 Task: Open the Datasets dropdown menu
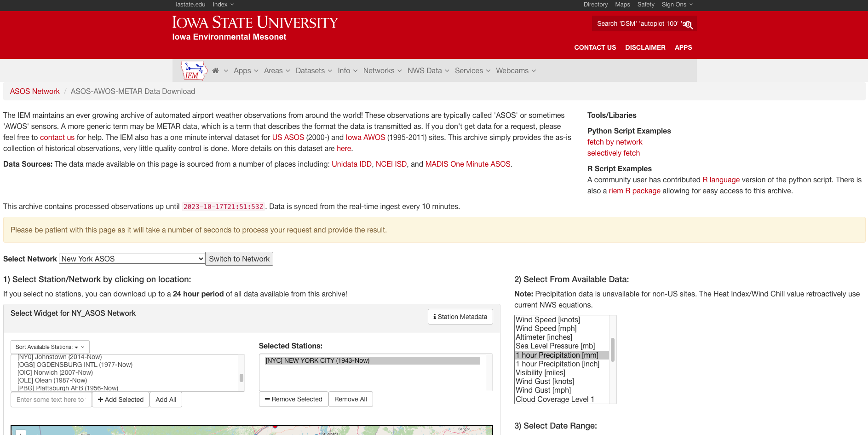tap(314, 71)
